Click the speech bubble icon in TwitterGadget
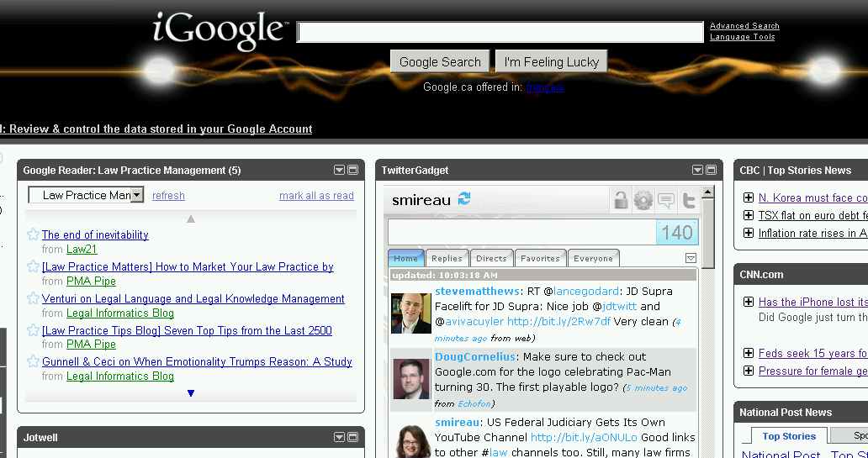 pyautogui.click(x=666, y=200)
